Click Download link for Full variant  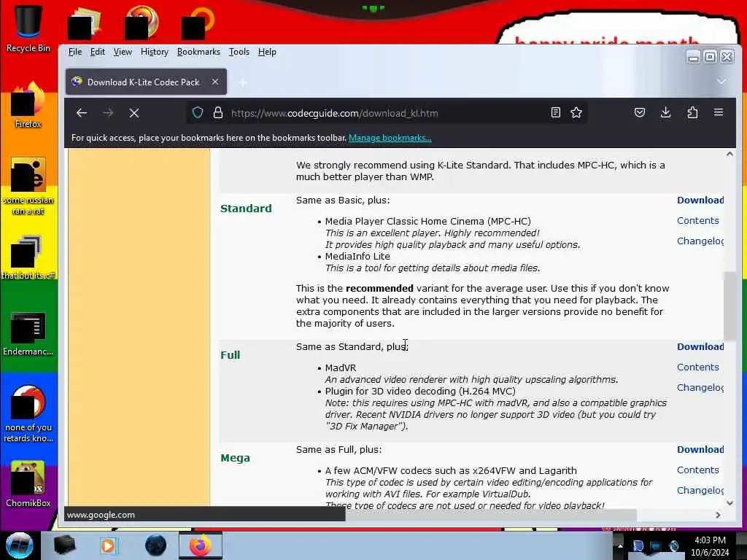pyautogui.click(x=700, y=346)
